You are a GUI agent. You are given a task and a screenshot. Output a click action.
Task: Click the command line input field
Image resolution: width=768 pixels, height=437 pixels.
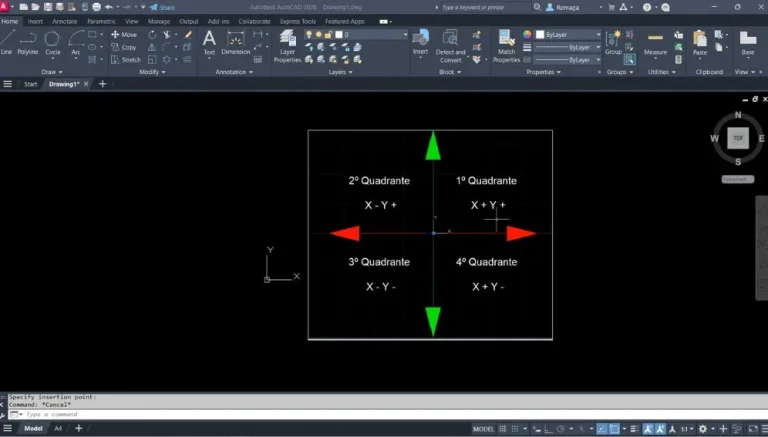(x=387, y=414)
